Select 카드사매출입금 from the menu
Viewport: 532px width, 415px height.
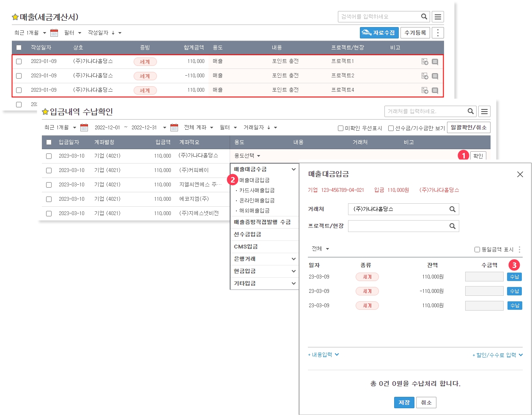(257, 190)
